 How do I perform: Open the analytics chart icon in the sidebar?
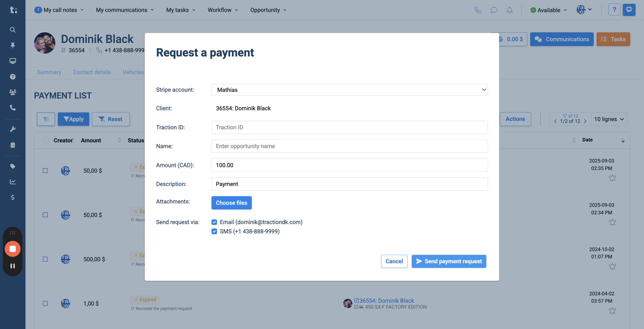point(12,182)
